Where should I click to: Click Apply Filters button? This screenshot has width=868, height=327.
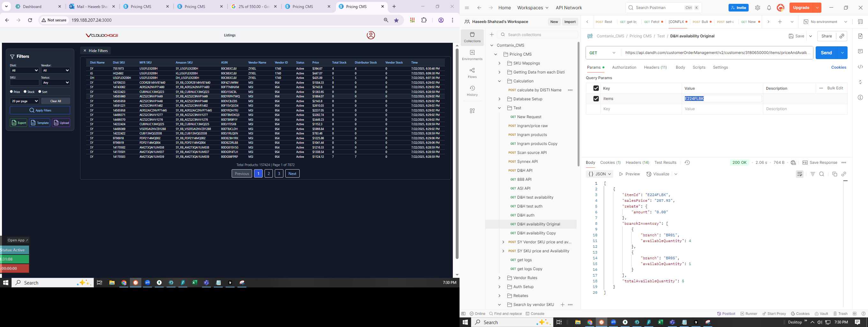(40, 110)
